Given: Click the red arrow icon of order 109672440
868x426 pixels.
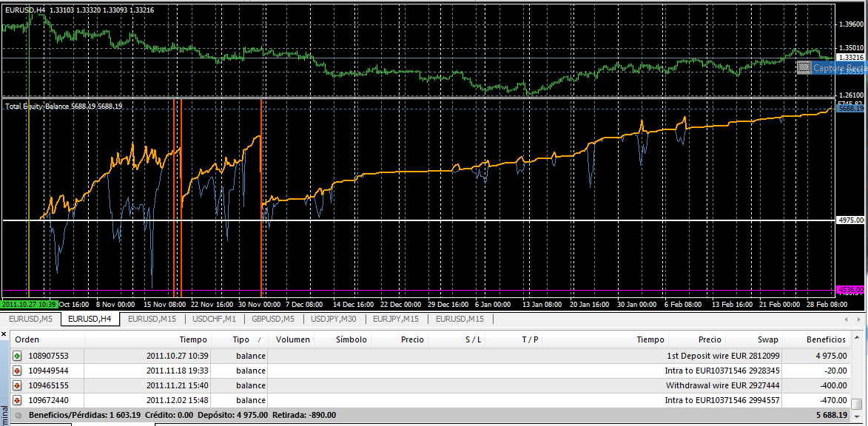Looking at the screenshot, I should point(18,400).
